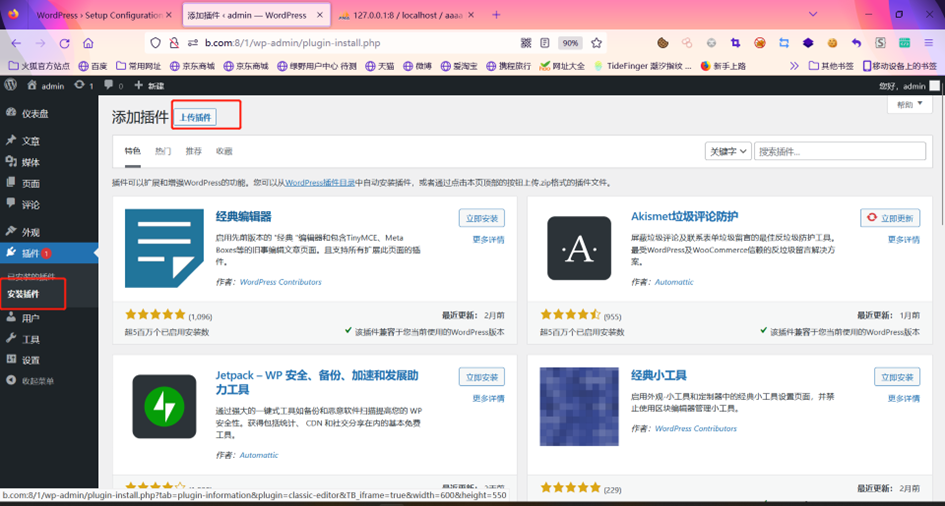Click the cookie extension icon in toolbar

662,43
